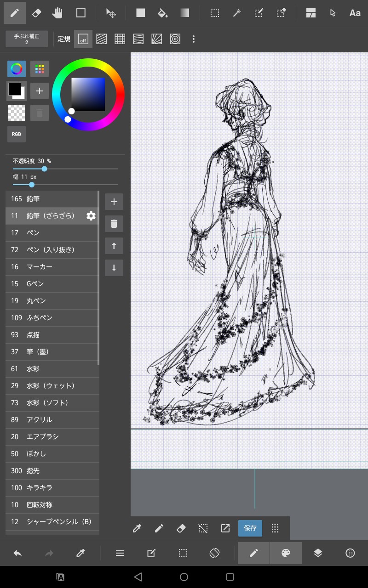Select the エアブラシ brush
The image size is (368, 588).
coord(52,437)
